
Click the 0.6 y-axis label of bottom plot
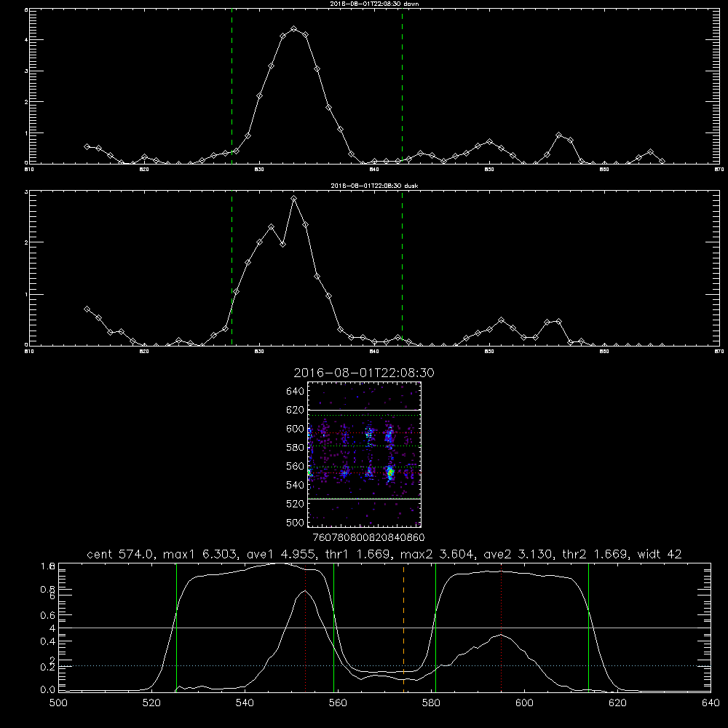48,614
